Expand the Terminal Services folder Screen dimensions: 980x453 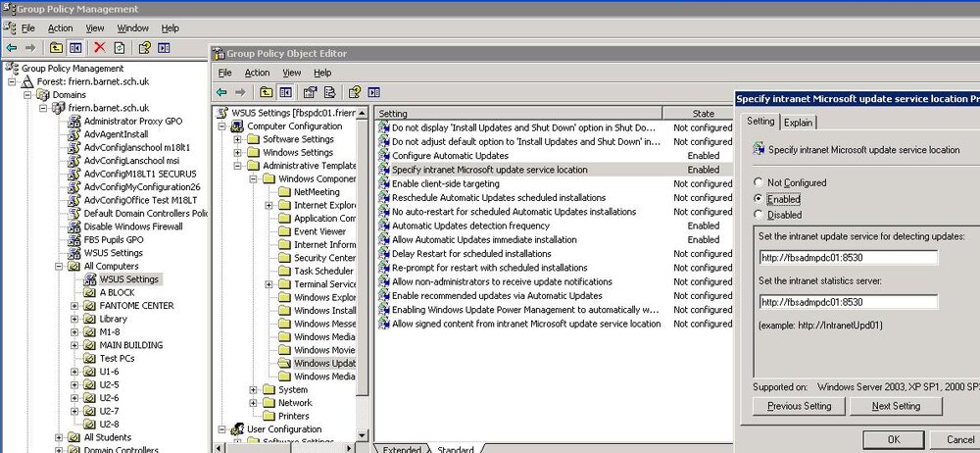269,284
